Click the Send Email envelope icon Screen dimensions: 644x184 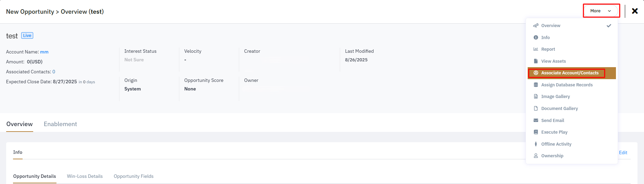point(536,121)
